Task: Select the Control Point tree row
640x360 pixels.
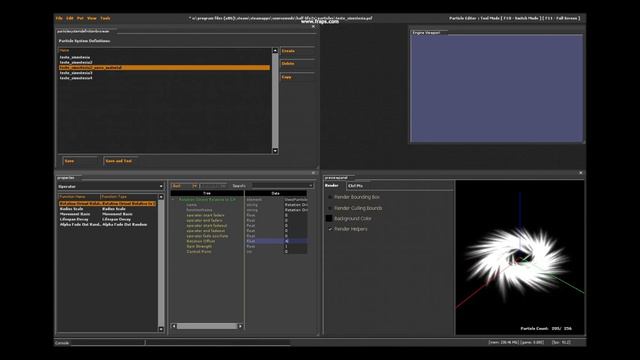Action: pos(199,252)
